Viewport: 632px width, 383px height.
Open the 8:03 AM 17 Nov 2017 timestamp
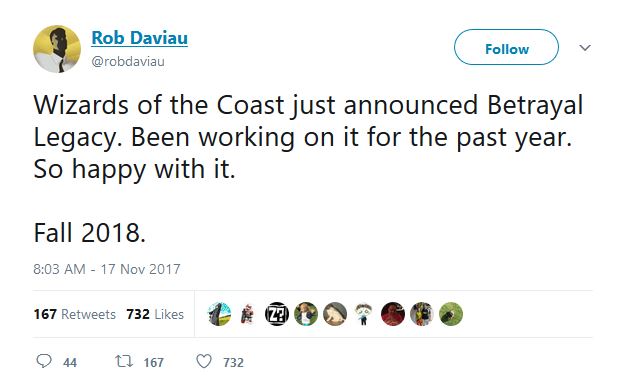[107, 269]
